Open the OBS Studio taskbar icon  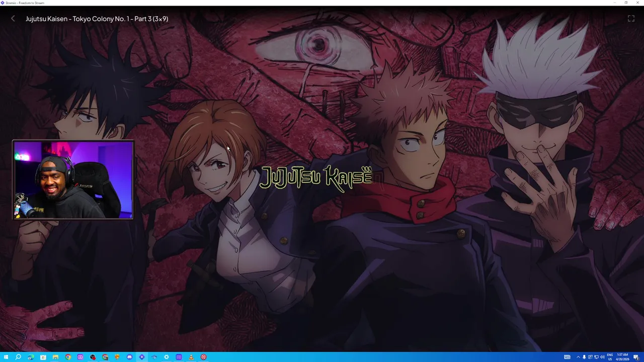tap(93, 357)
